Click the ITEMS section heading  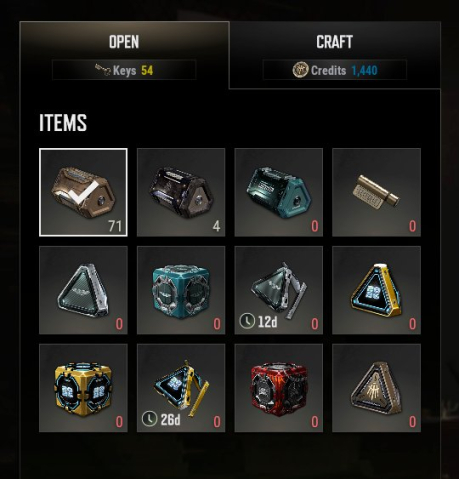[63, 123]
